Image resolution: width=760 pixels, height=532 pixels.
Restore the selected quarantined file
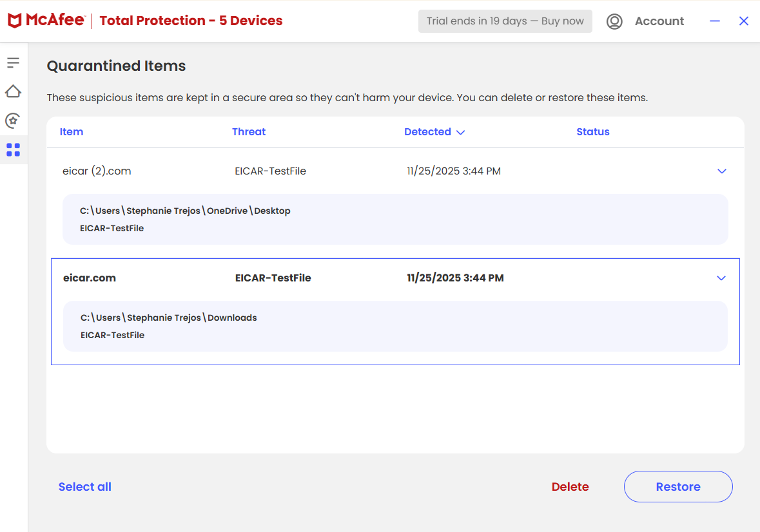coord(678,486)
